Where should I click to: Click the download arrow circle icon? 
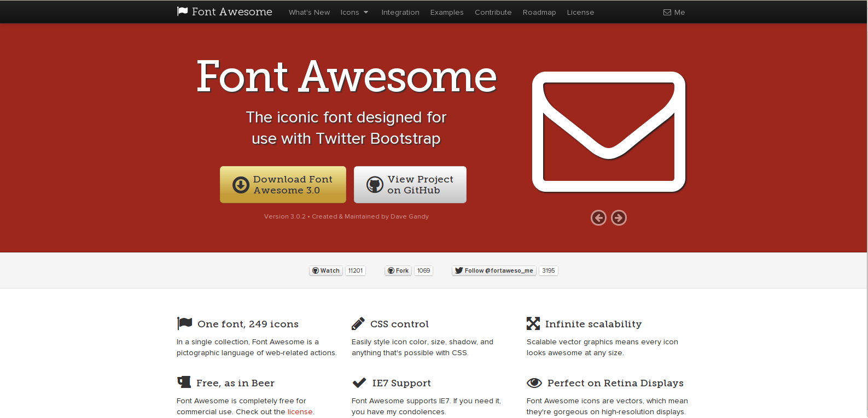(x=241, y=185)
